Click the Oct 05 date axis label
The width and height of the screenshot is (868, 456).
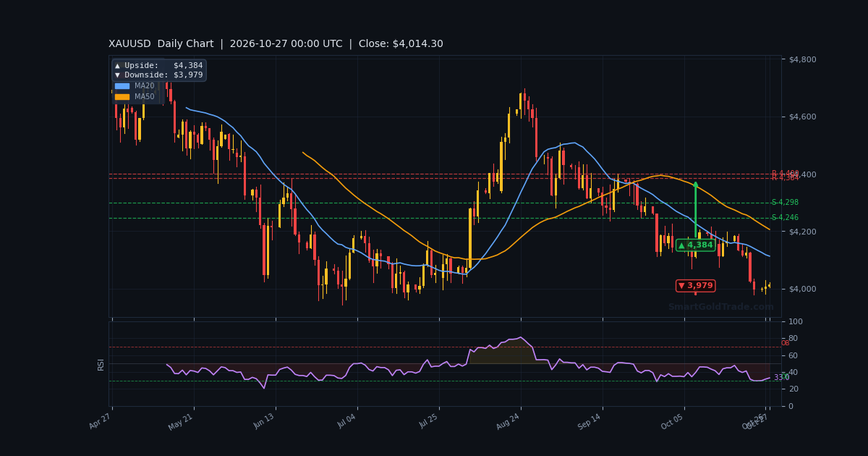point(673,421)
